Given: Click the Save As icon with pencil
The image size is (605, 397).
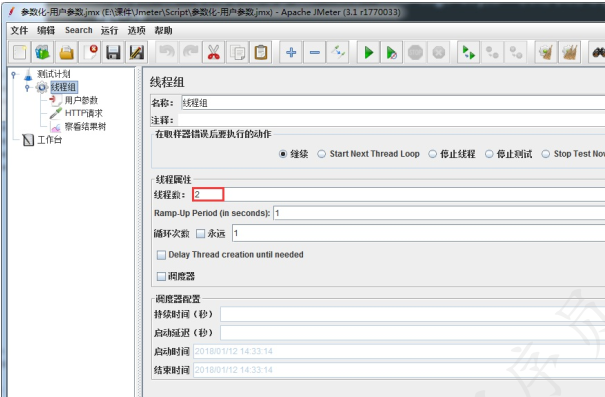Looking at the screenshot, I should [137, 52].
